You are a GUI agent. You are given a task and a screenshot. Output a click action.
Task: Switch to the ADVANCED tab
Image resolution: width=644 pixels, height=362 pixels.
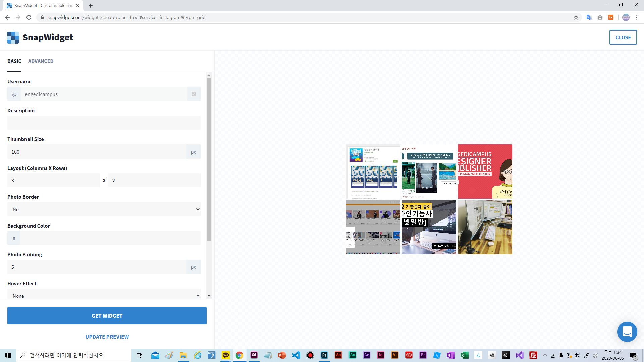(x=41, y=61)
